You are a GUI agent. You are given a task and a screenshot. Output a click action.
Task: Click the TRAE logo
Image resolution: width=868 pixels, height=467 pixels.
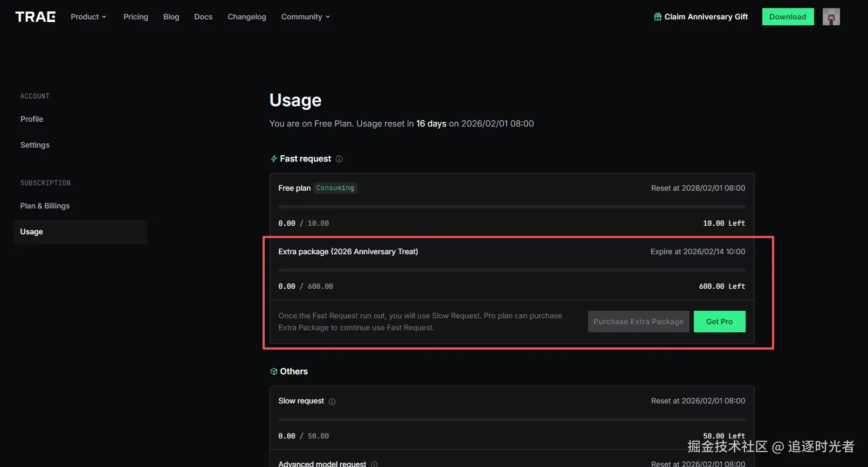[36, 17]
